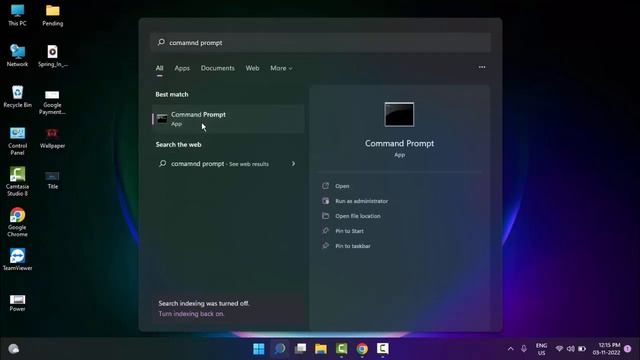Select Google Payment desktop shortcut
Image resolution: width=640 pixels, height=360 pixels.
pyautogui.click(x=52, y=102)
